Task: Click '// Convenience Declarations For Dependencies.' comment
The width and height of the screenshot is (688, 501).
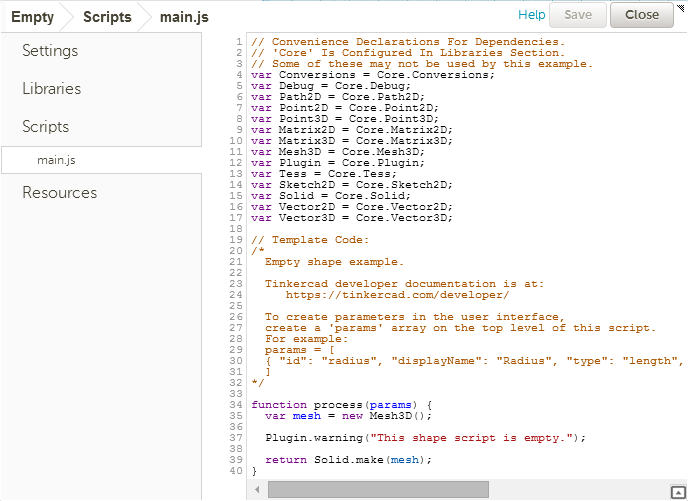Action: (x=408, y=42)
